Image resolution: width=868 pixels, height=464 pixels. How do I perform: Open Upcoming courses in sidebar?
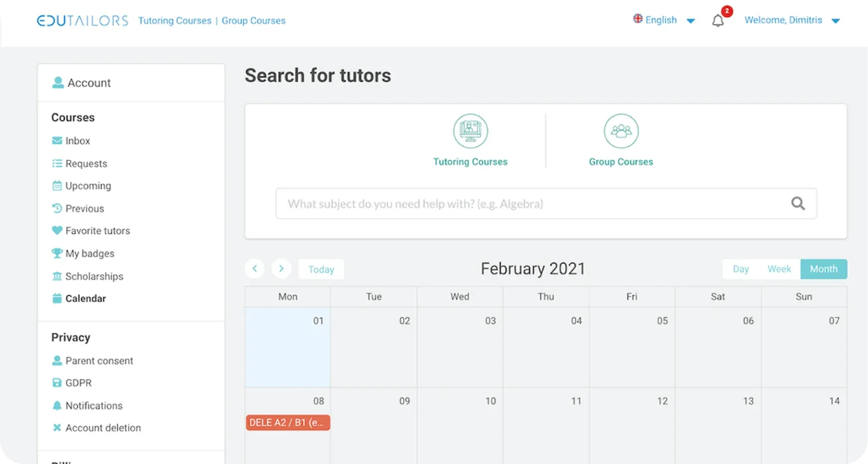[88, 186]
